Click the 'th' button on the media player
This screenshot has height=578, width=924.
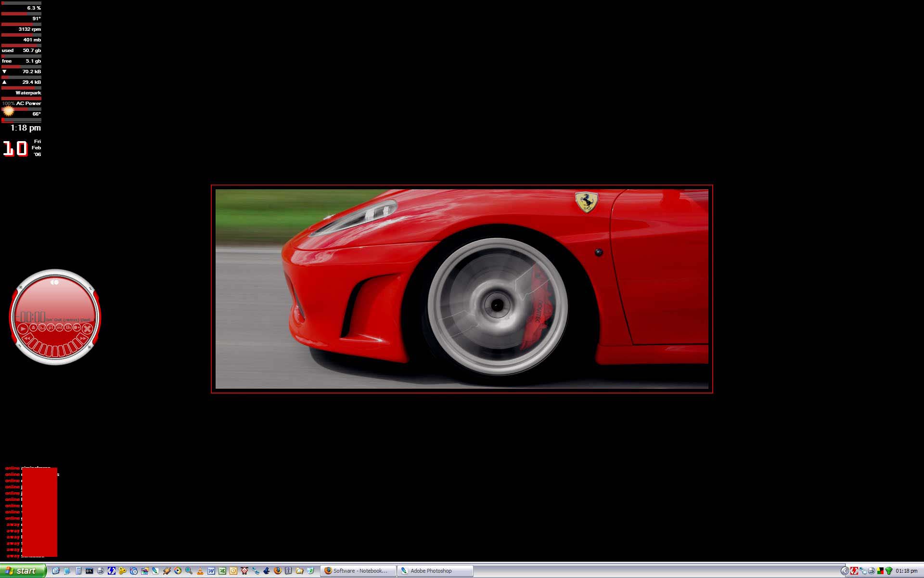(68, 328)
